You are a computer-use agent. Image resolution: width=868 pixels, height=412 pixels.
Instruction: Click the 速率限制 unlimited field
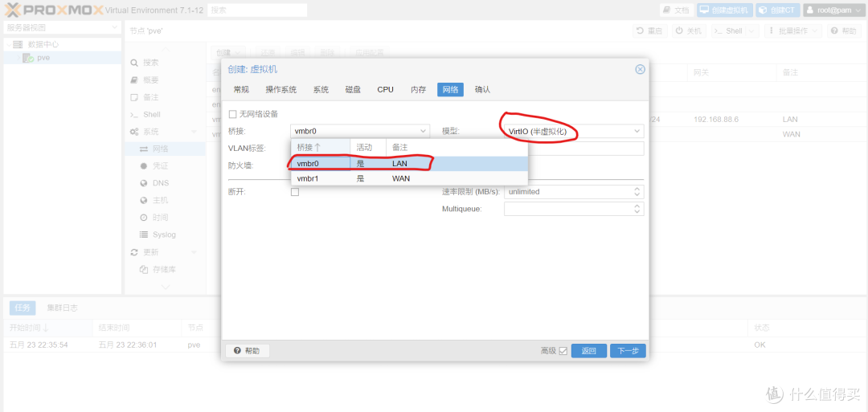(568, 192)
